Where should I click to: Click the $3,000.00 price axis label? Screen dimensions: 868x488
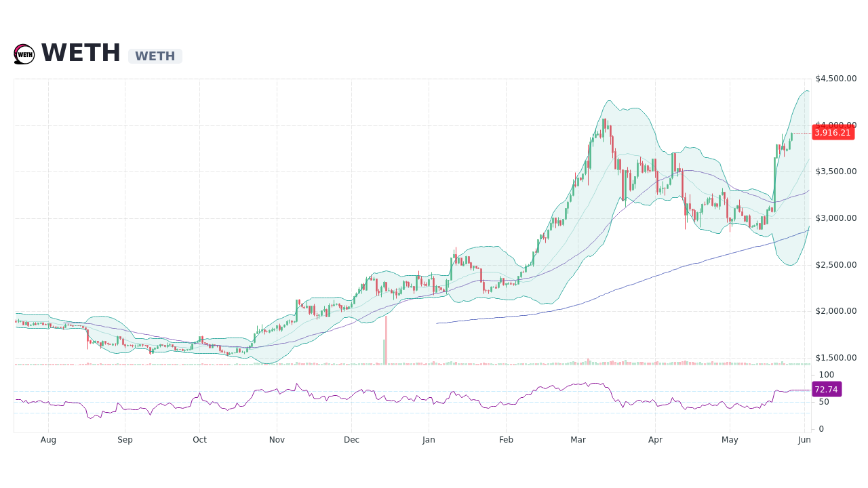pyautogui.click(x=836, y=218)
